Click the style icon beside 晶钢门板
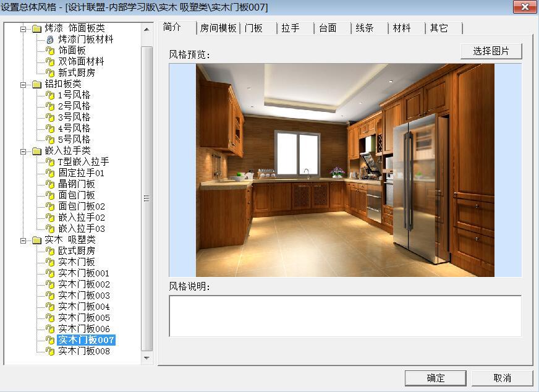The height and width of the screenshot is (392, 539). pyautogui.click(x=50, y=184)
